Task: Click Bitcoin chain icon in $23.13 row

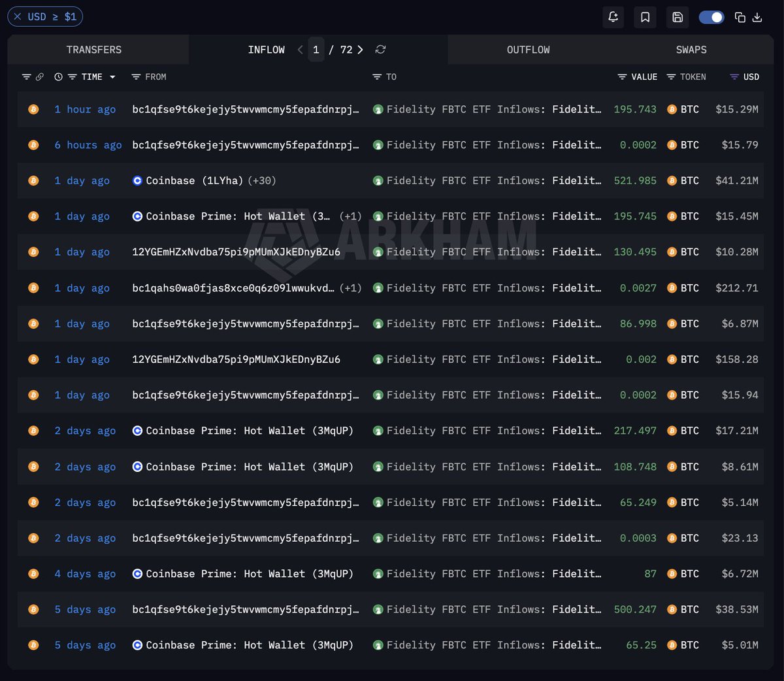Action: coord(33,538)
